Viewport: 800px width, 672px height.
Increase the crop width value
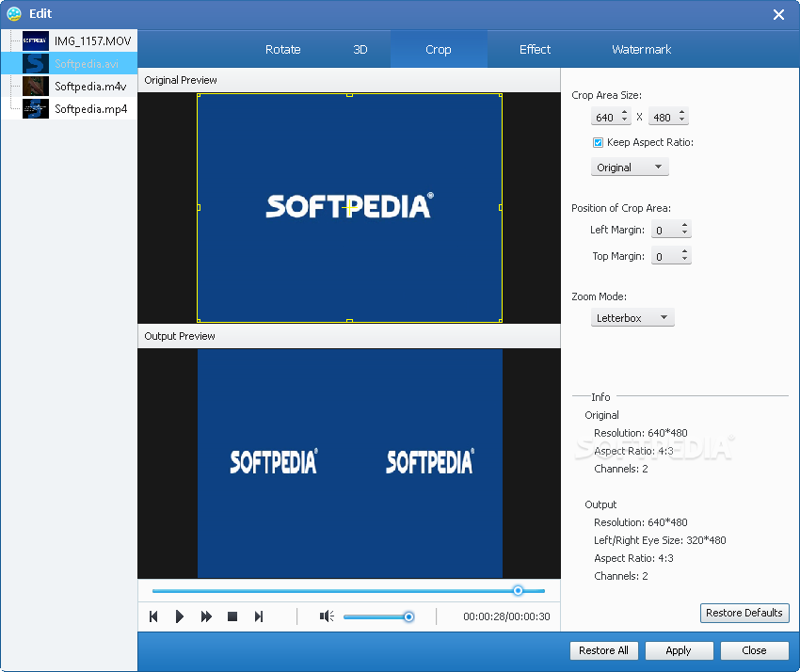tap(625, 113)
